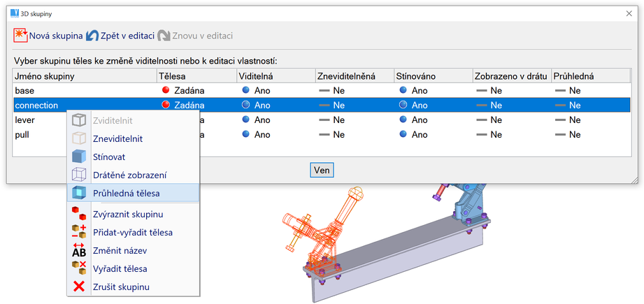Click the Přidat-vyřadit tělesa icon
This screenshot has height=304, width=644.
coord(79,232)
